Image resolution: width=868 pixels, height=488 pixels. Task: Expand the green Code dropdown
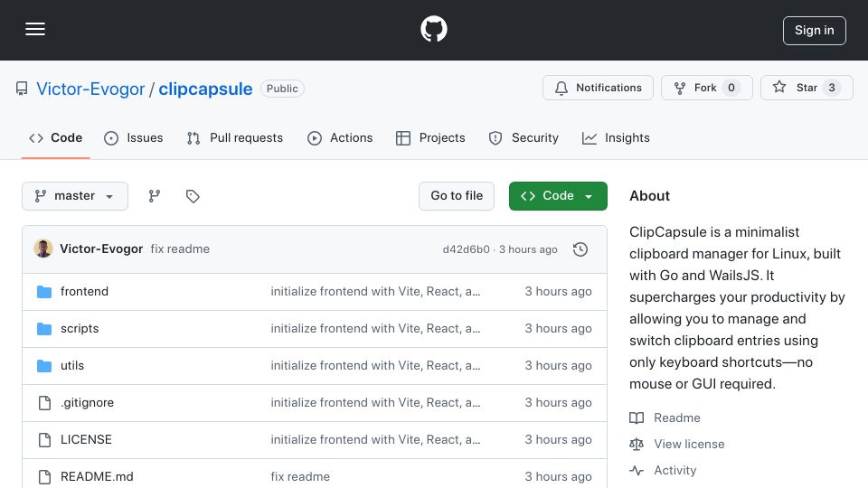558,196
